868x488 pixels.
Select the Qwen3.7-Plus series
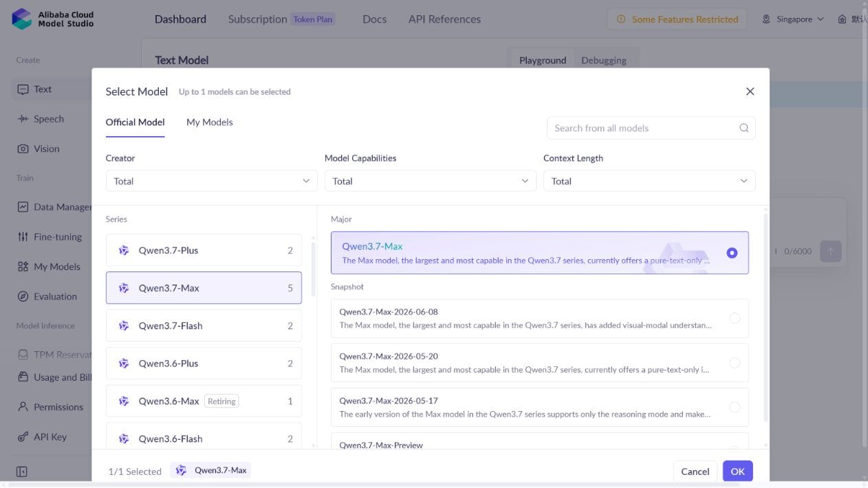coord(204,250)
